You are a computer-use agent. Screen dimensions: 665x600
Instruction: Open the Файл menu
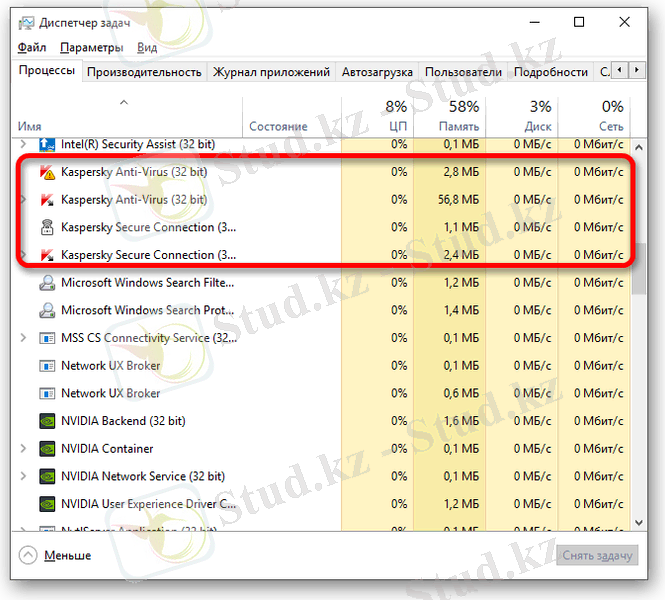pos(32,47)
